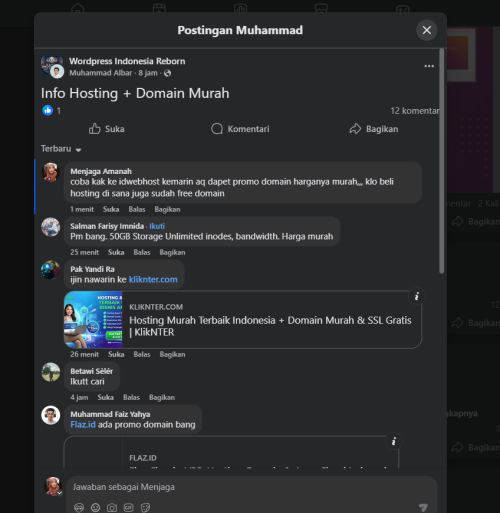The width and height of the screenshot is (500, 513).
Task: Switch commenting identity via avatar dropdown
Action: pyautogui.click(x=53, y=486)
